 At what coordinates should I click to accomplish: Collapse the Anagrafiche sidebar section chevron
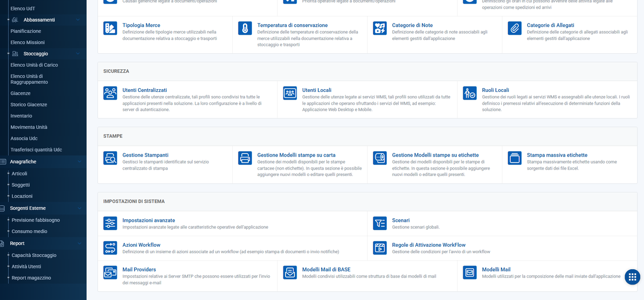point(79,162)
